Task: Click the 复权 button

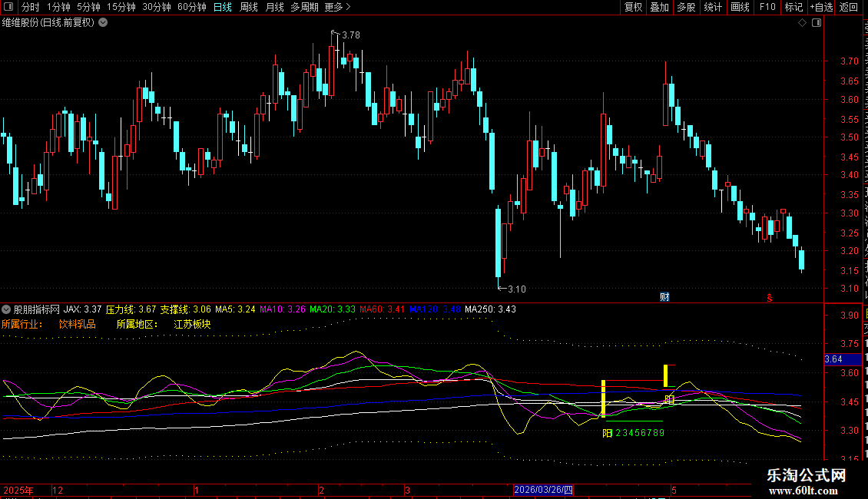Action: [x=633, y=7]
